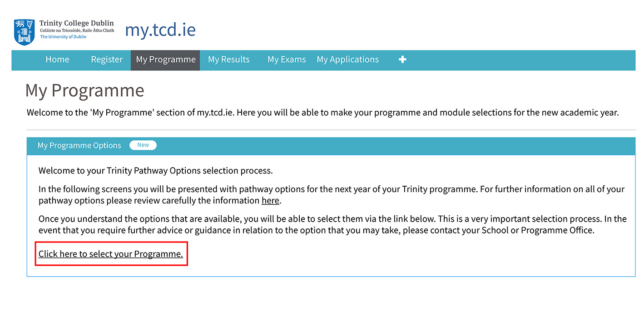Click the 'Once you understand the options' paragraph

point(332,224)
